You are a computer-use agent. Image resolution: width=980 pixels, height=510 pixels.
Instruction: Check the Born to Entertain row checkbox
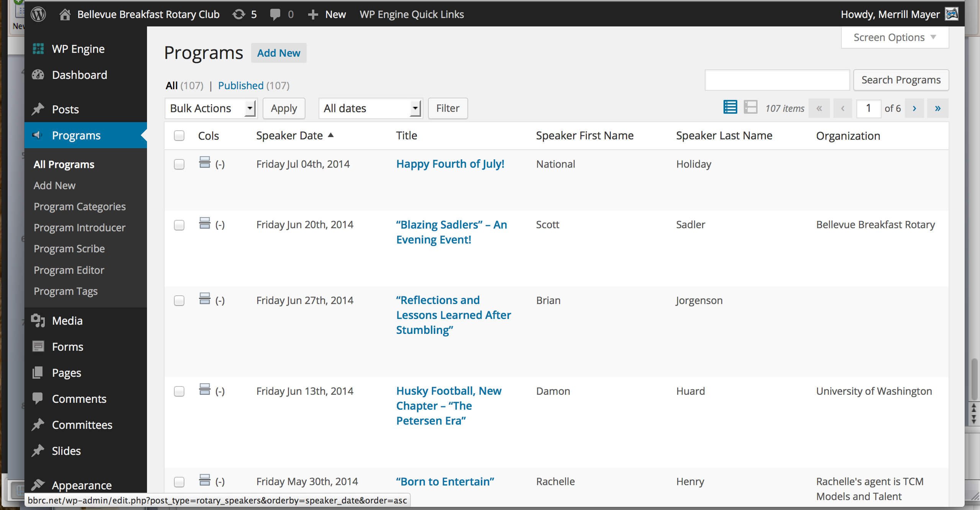[x=179, y=482]
